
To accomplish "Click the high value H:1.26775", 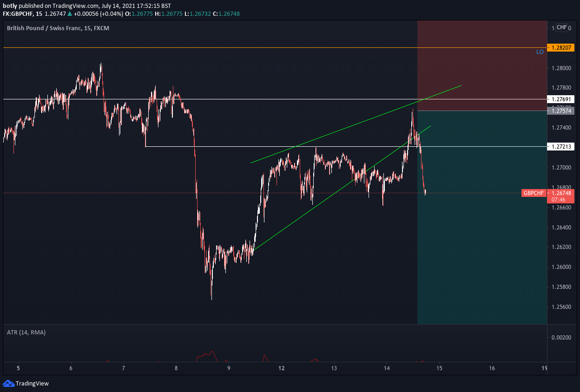I will pos(168,14).
